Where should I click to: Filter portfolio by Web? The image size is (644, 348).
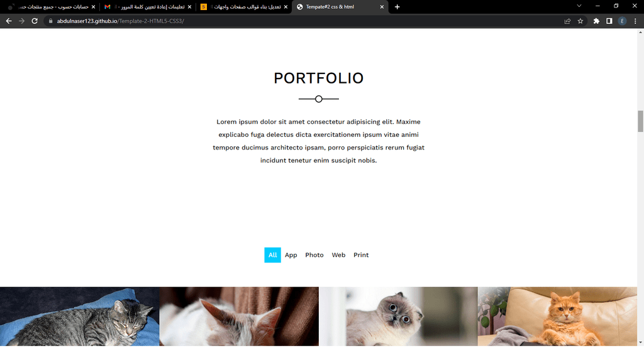click(338, 255)
